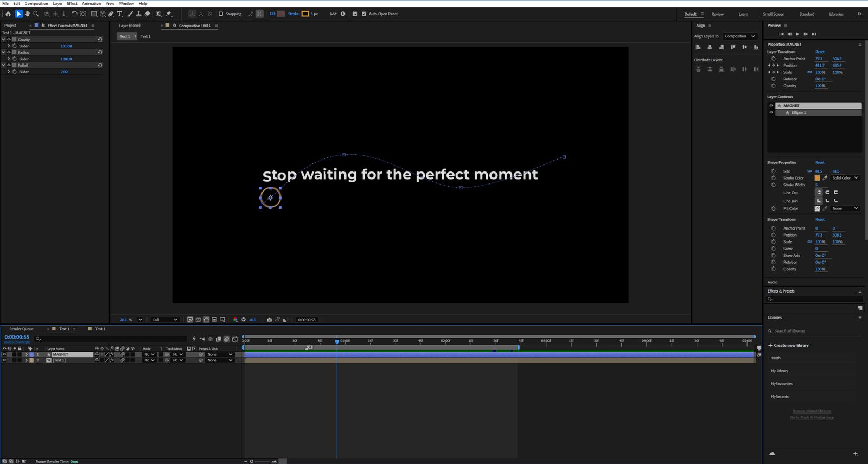Open the Full resolution dropdown
The width and height of the screenshot is (868, 464).
click(165, 320)
